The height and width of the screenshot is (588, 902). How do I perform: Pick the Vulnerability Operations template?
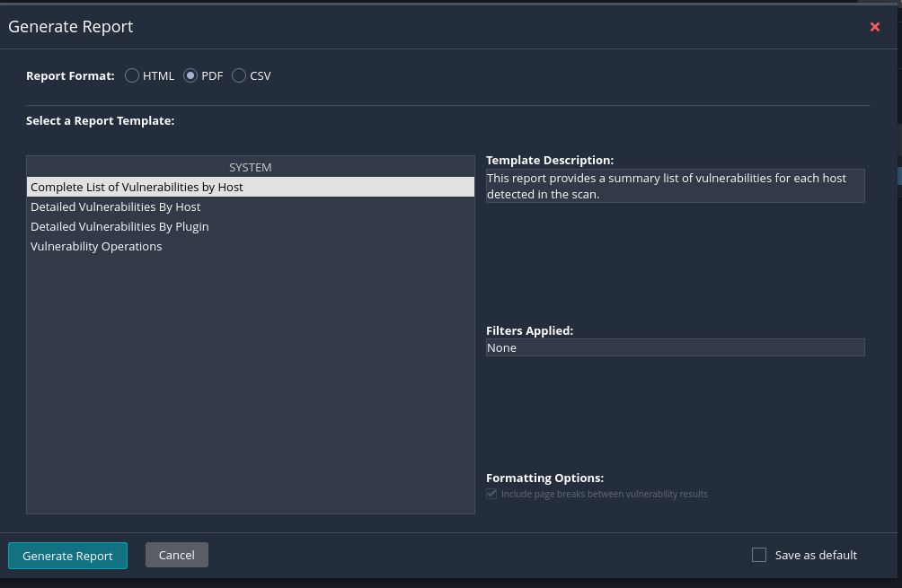click(96, 246)
